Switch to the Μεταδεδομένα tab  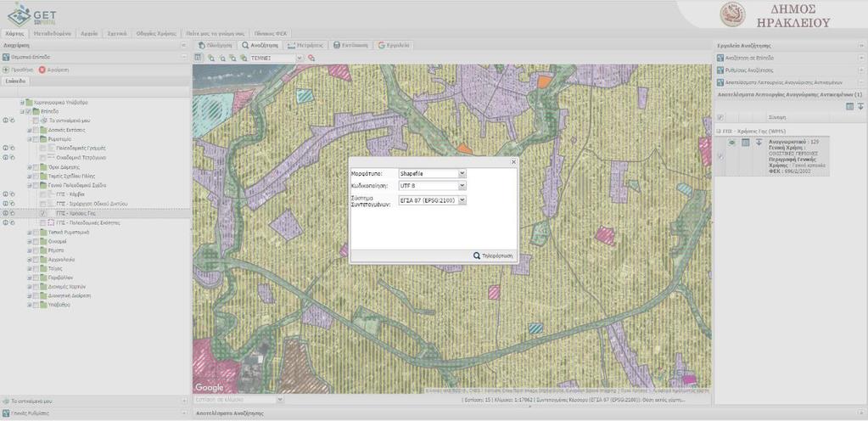(x=53, y=33)
